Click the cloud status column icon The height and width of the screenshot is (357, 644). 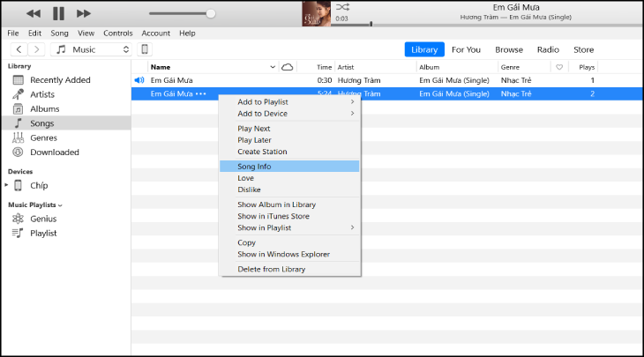(x=288, y=67)
